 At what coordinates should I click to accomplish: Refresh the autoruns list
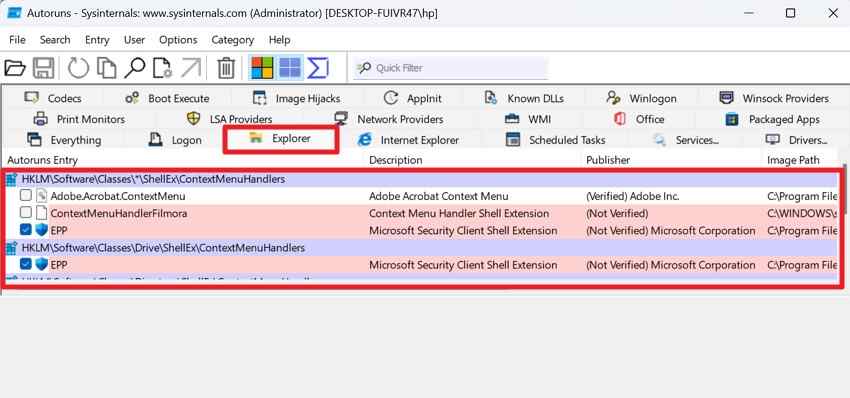coord(78,68)
